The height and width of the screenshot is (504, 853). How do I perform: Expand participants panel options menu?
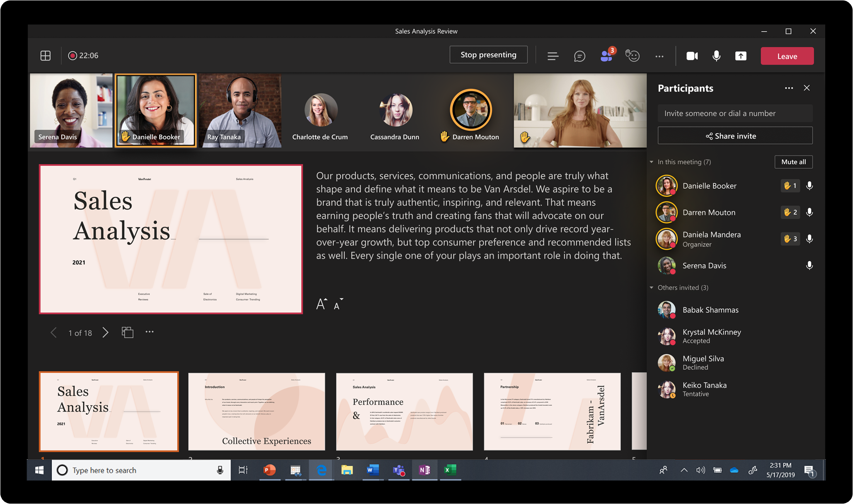click(790, 87)
